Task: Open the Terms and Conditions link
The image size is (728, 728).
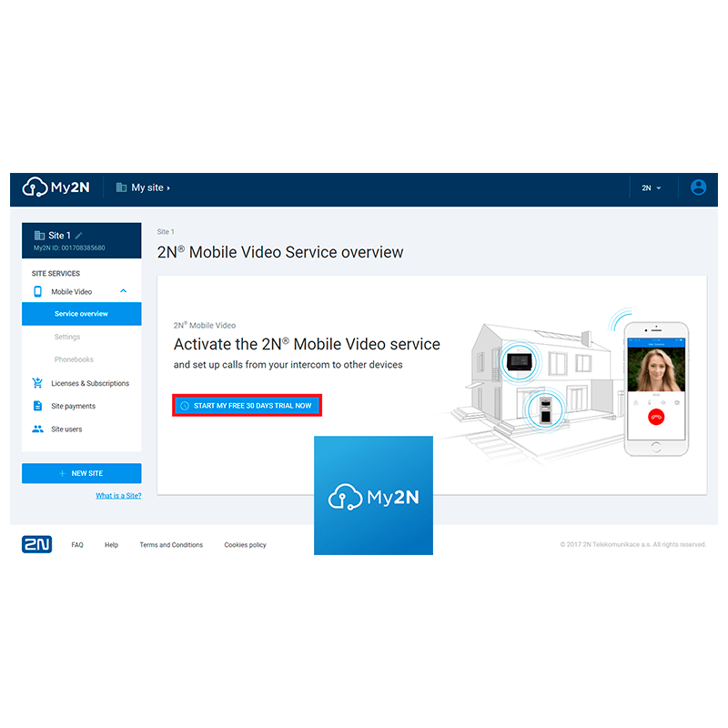Action: (x=171, y=545)
